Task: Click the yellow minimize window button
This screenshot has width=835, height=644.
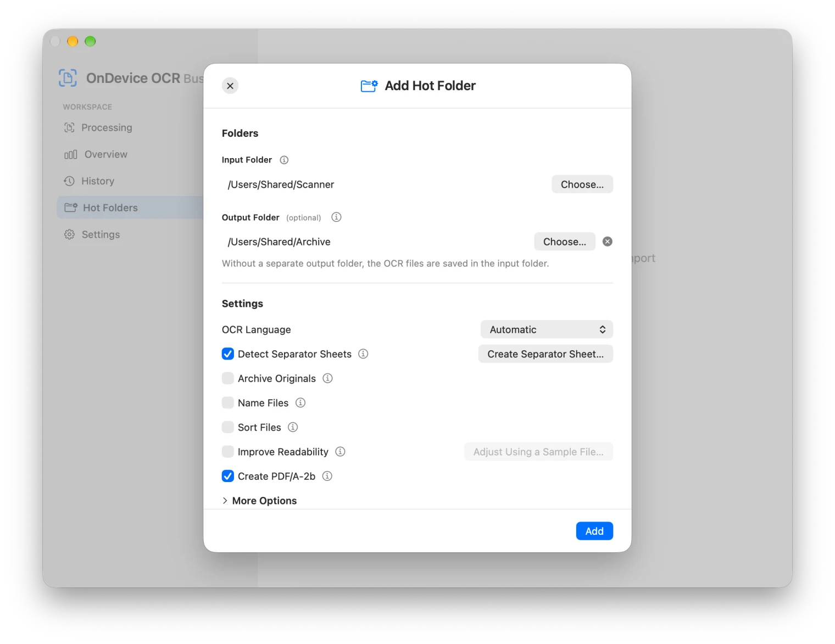Action: [73, 41]
